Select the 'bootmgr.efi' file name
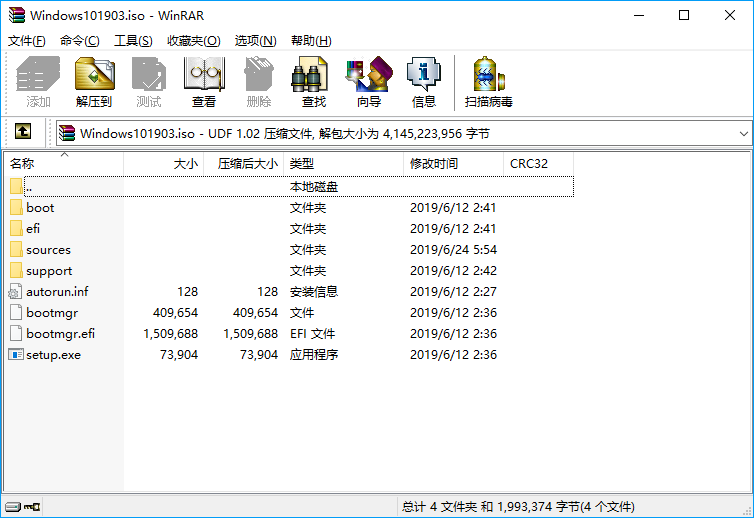754x518 pixels. (61, 334)
